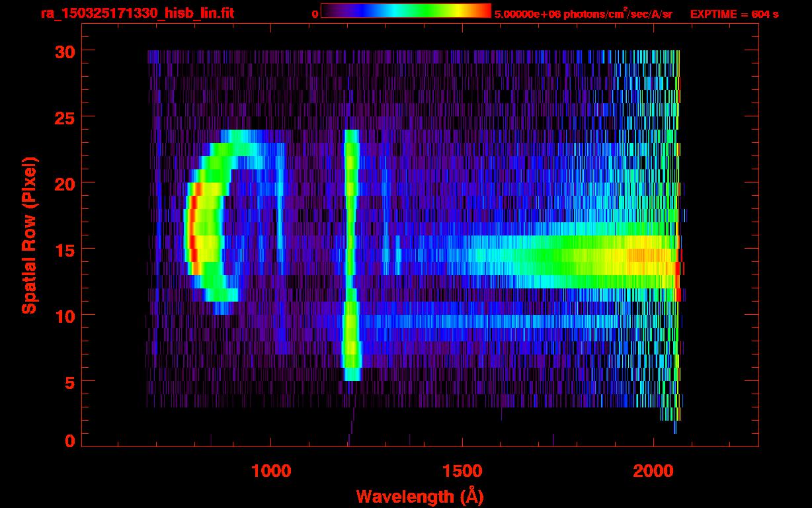Click the red arc-shaped feature near 800 Å
This screenshot has height=508, width=812.
(x=191, y=232)
